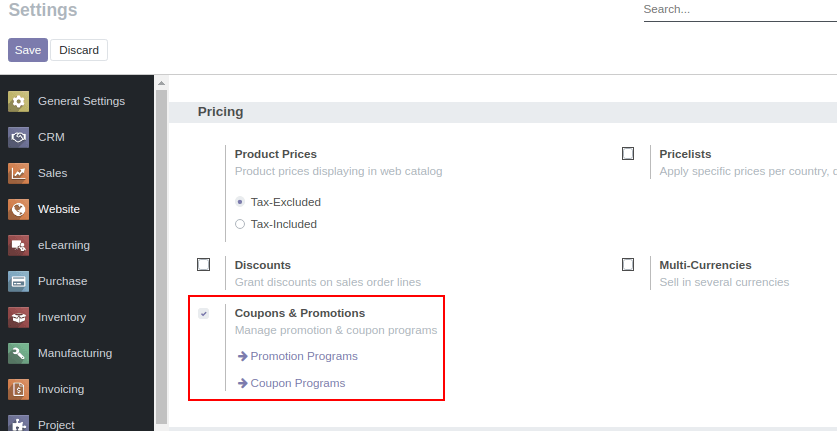
Task: Click 'Manage promotion & coupon programs' text
Action: [336, 330]
